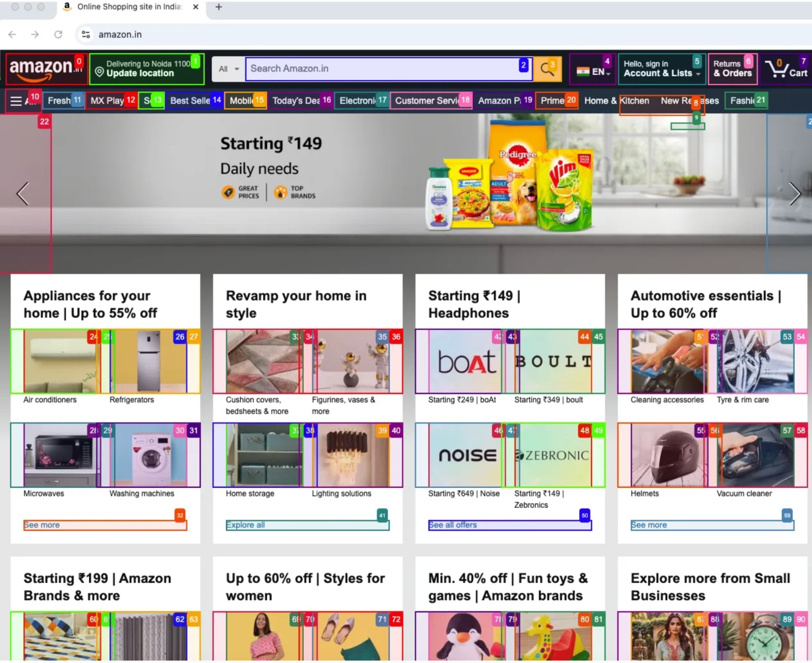The height and width of the screenshot is (663, 812).
Task: Open Figurines, vases thumbnail
Action: [351, 361]
